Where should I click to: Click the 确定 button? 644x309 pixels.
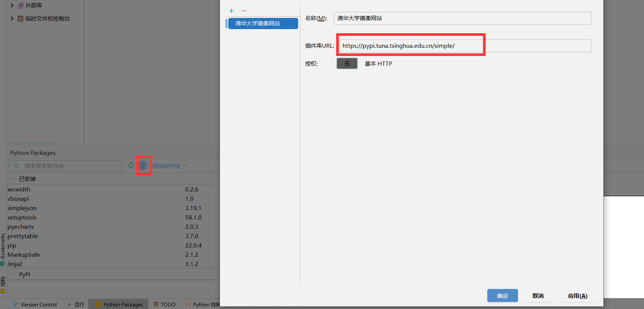coord(502,296)
